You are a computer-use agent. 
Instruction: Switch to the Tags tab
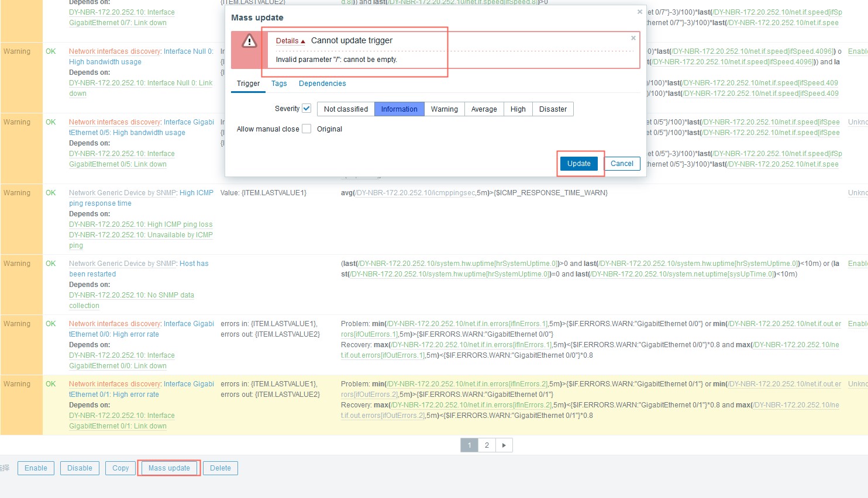(279, 84)
